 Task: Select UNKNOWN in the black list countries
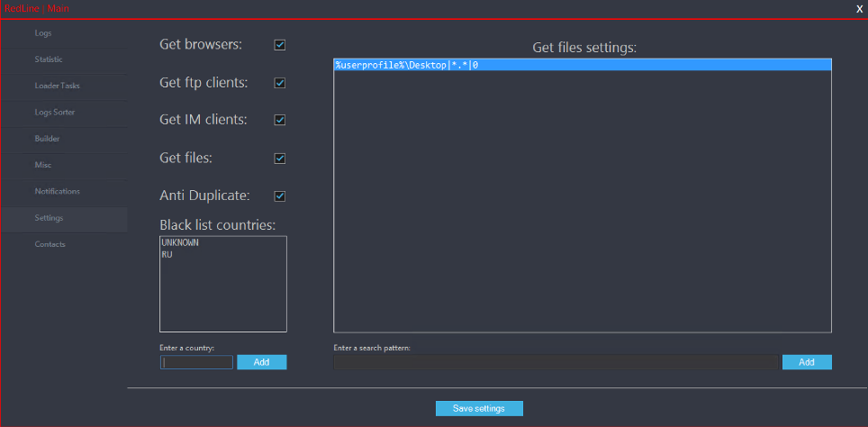coord(180,243)
